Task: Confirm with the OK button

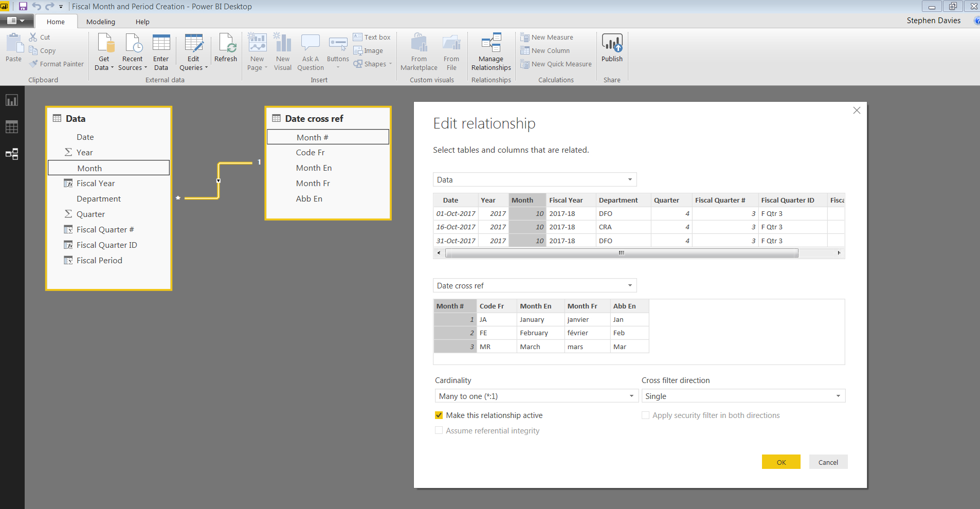Action: click(781, 462)
